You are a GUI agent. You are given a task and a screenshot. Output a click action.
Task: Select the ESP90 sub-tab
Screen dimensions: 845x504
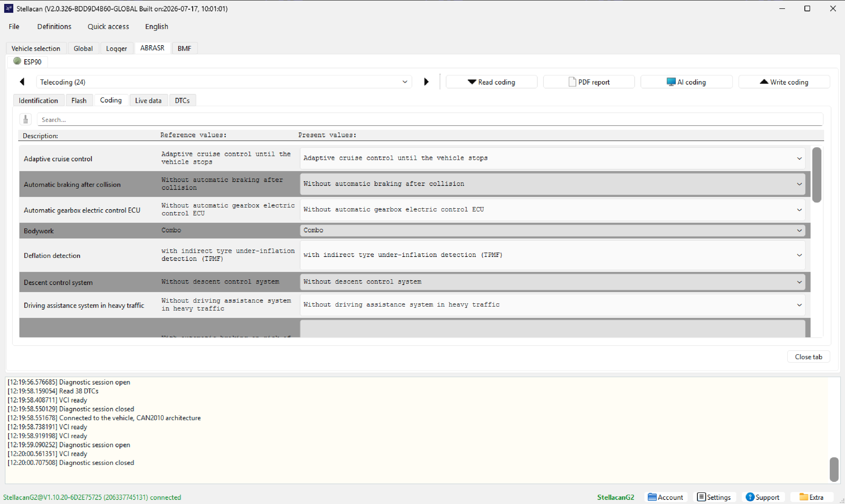click(x=28, y=61)
